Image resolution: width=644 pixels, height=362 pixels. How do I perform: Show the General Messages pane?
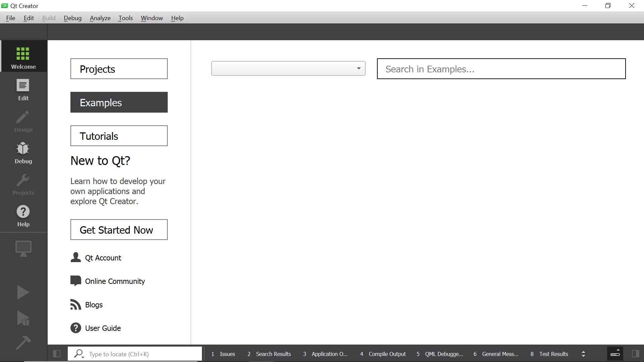[x=496, y=354]
